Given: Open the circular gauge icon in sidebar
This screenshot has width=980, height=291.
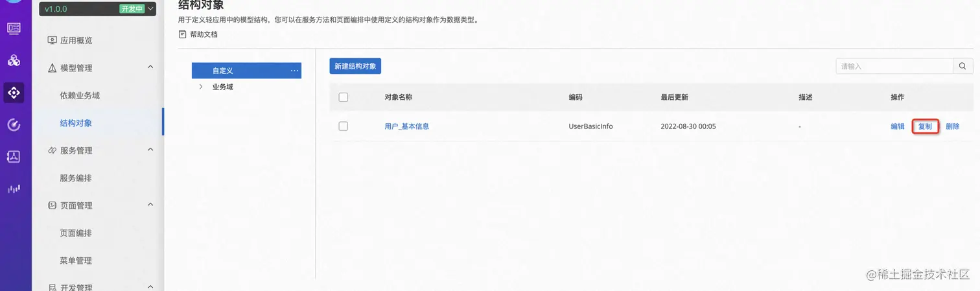Looking at the screenshot, I should click(x=14, y=124).
